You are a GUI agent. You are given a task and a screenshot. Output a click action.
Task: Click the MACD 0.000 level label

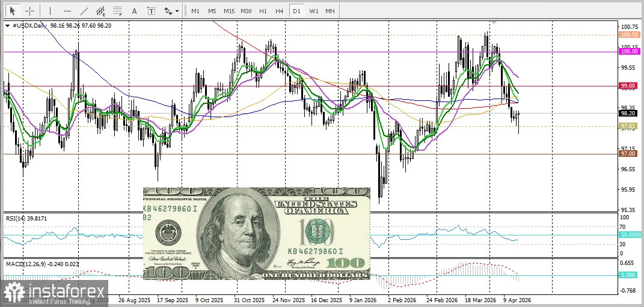pos(628,275)
